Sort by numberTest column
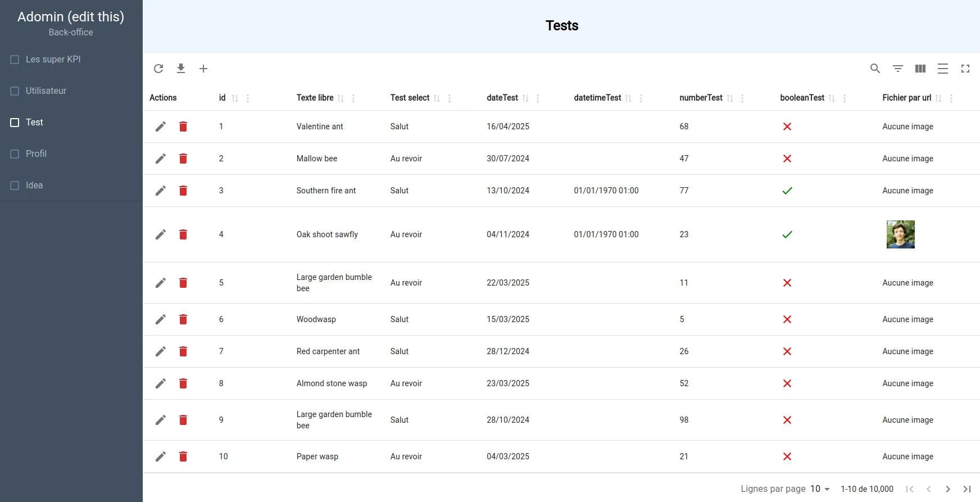980x502 pixels. tap(730, 98)
